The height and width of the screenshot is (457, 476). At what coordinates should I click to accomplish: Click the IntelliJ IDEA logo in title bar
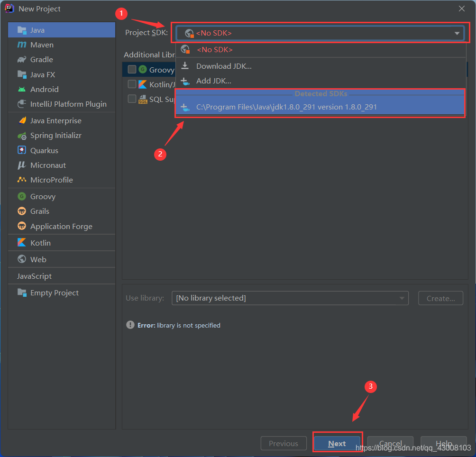(9, 9)
